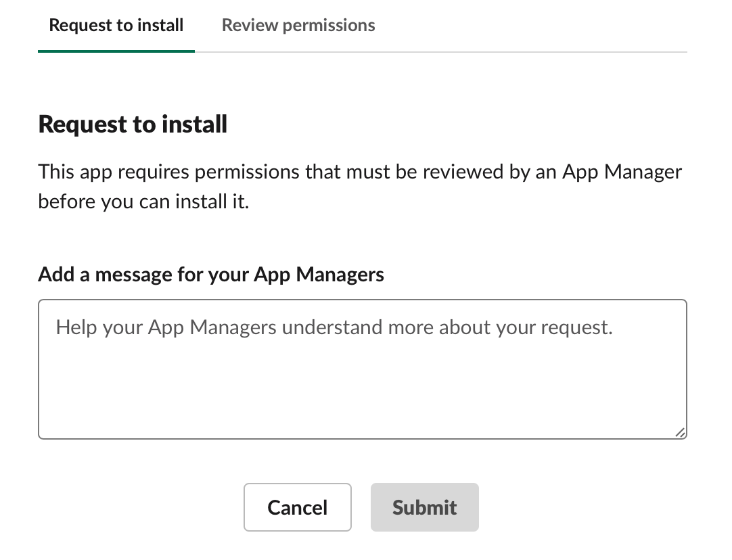The height and width of the screenshot is (560, 732).
Task: Click the words "App Manager" in the description
Action: (x=622, y=172)
